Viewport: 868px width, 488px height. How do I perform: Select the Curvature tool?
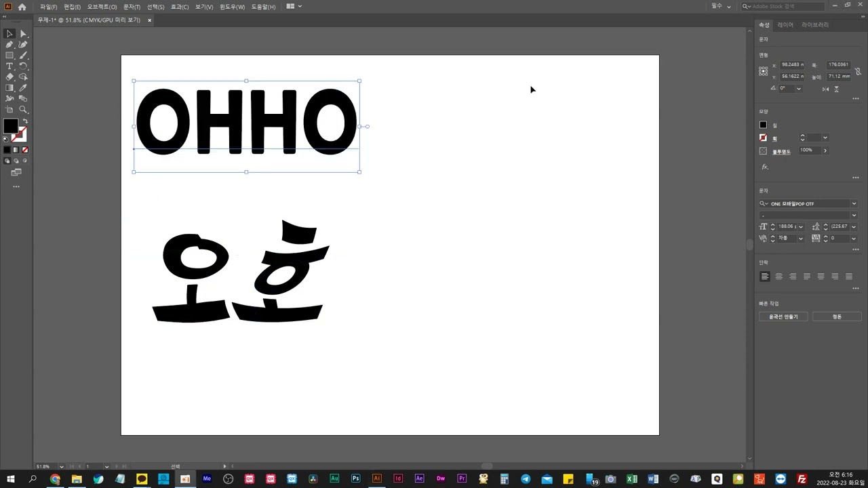23,45
